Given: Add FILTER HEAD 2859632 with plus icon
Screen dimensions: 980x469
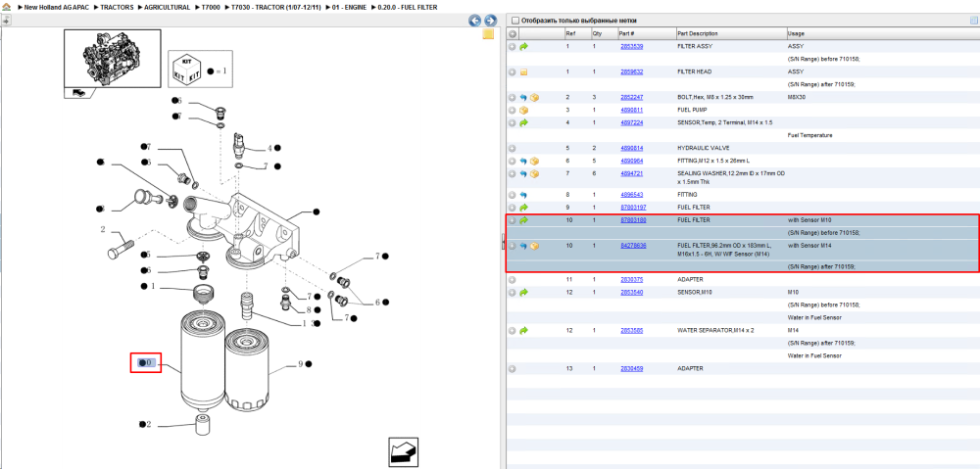Looking at the screenshot, I should pyautogui.click(x=512, y=71).
